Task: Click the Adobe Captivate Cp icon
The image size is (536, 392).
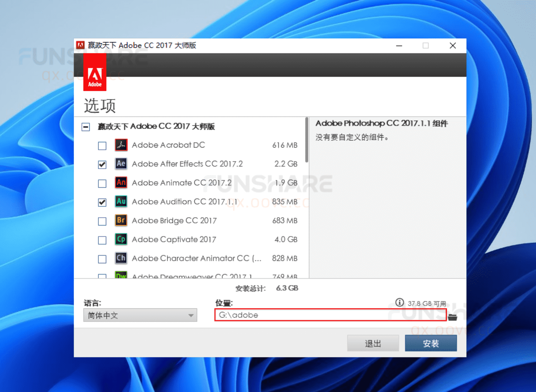Action: click(x=121, y=239)
